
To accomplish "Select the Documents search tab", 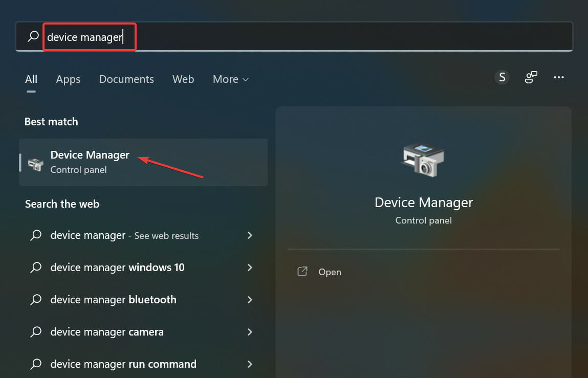I will tap(126, 79).
